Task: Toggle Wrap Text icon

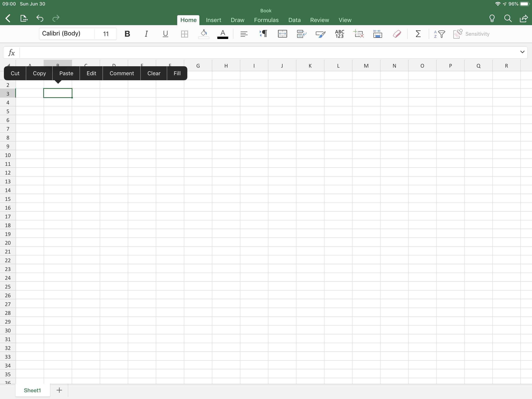Action: click(x=301, y=34)
